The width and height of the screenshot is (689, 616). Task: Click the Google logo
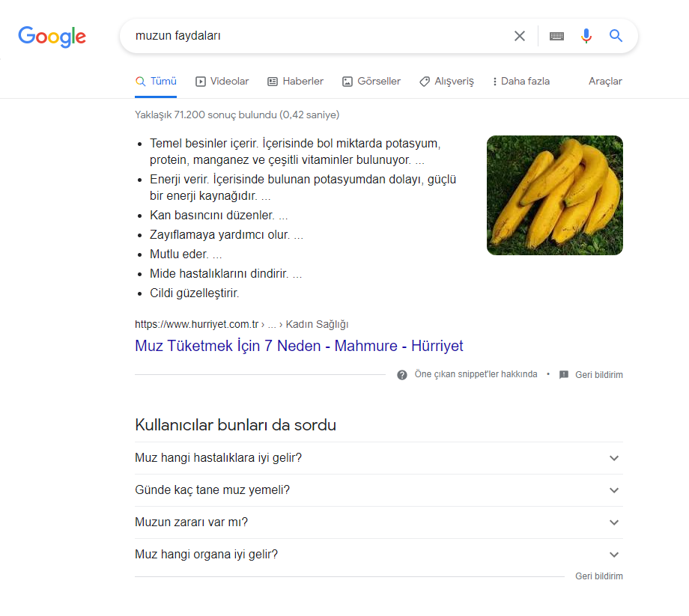pos(52,37)
